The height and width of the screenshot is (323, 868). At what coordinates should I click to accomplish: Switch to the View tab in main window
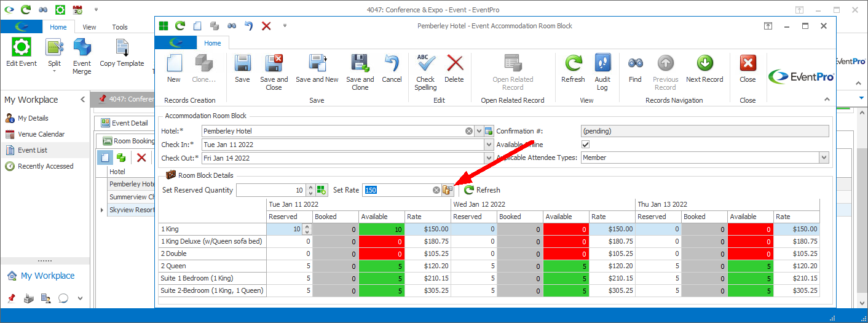click(89, 27)
